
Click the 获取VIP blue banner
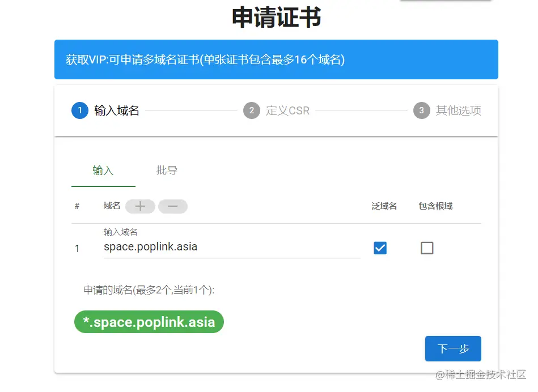pyautogui.click(x=276, y=59)
